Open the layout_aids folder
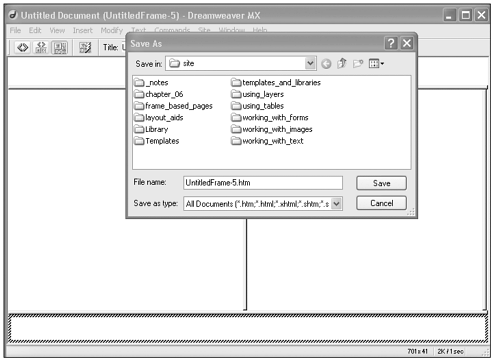 tap(159, 118)
